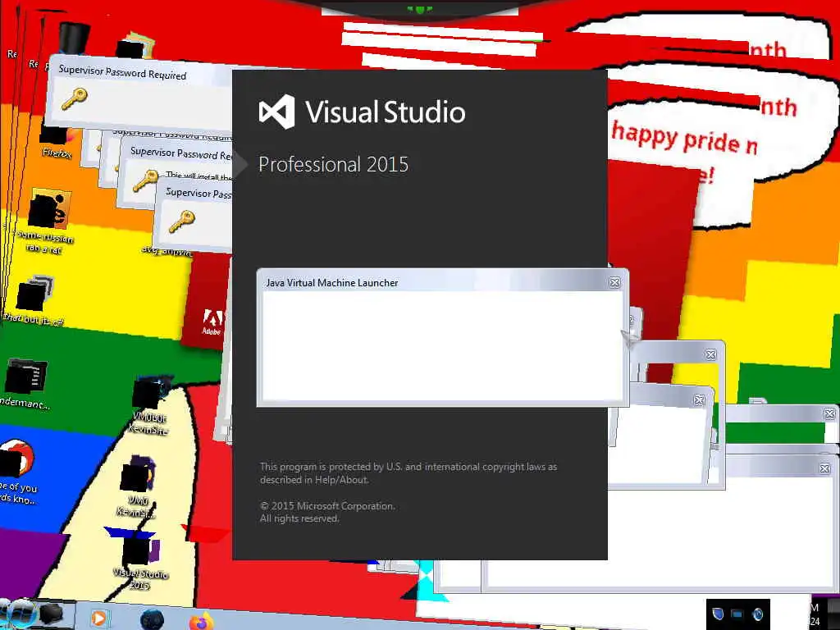Open the "some russian ran a rat" desktop icon
Viewport: 840px width, 630px height.
pos(49,221)
